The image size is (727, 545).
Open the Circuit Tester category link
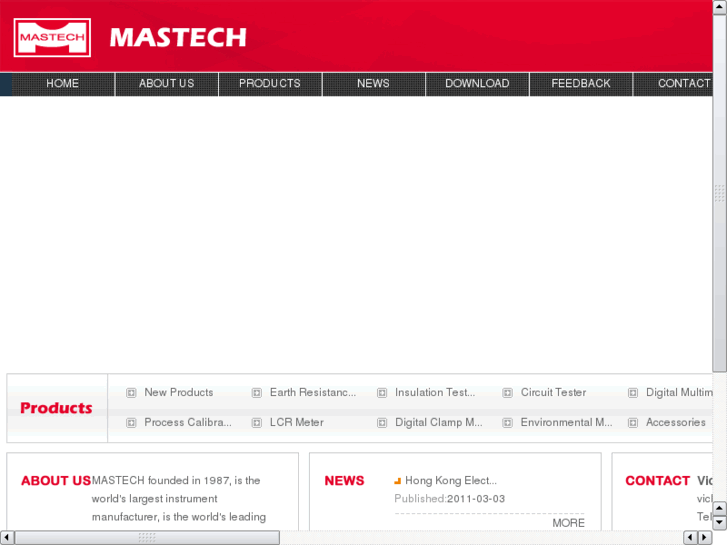[553, 392]
